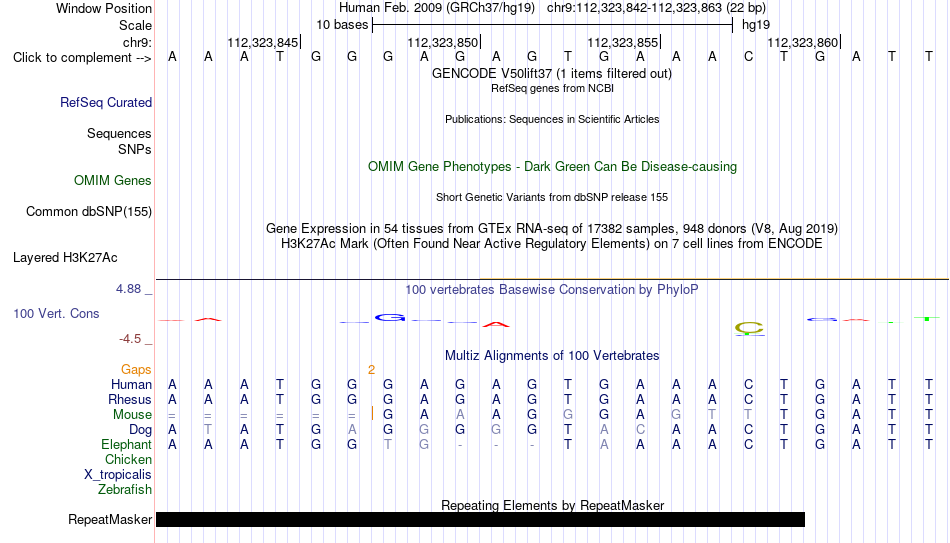The width and height of the screenshot is (950, 543).
Task: Click the X_tropicalis species row label
Action: (118, 475)
